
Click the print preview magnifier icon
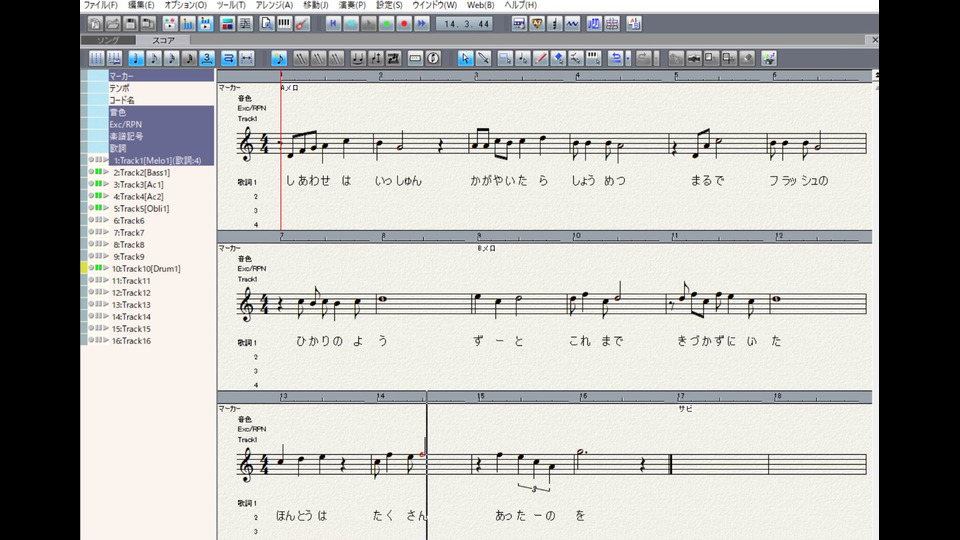coord(267,24)
